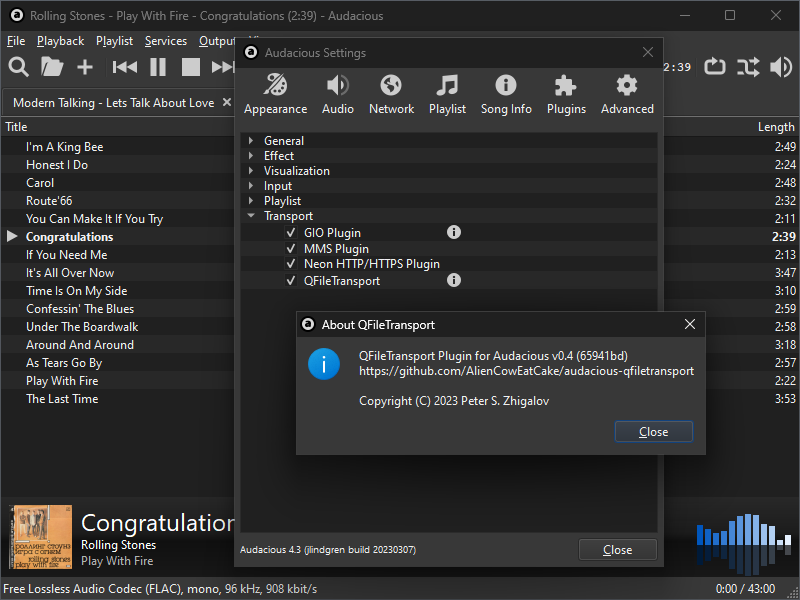Select the track If You Need Me

[66, 255]
